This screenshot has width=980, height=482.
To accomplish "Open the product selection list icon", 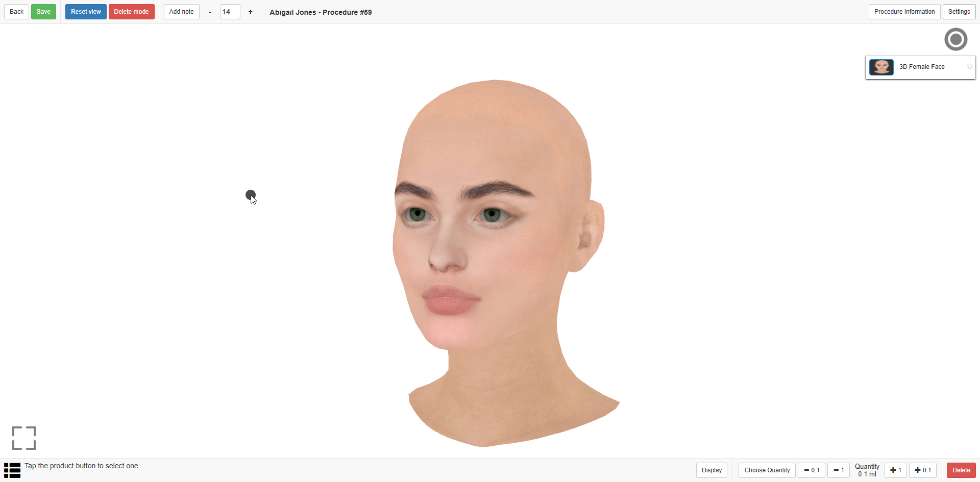I will [12, 470].
